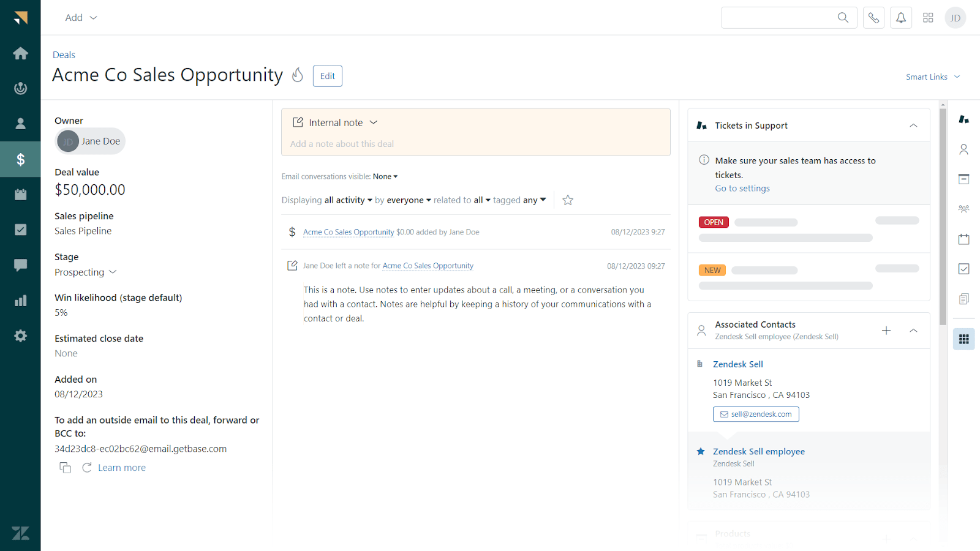Open the Calendar icon in left sidebar

coord(20,193)
